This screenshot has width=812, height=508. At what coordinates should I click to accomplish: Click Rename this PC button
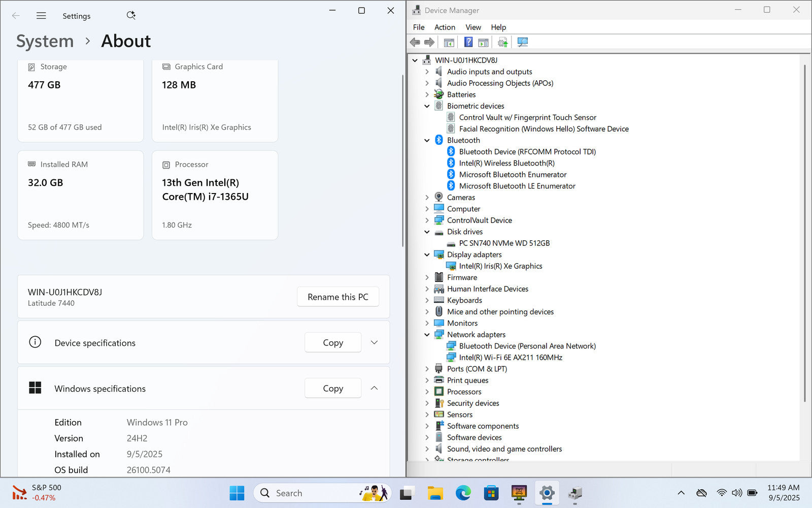337,297
